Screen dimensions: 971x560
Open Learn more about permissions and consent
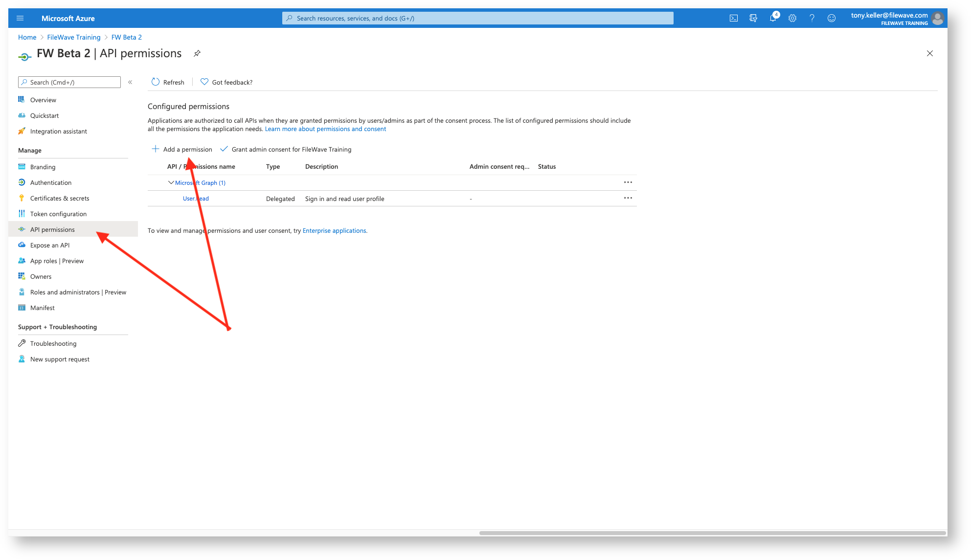325,129
